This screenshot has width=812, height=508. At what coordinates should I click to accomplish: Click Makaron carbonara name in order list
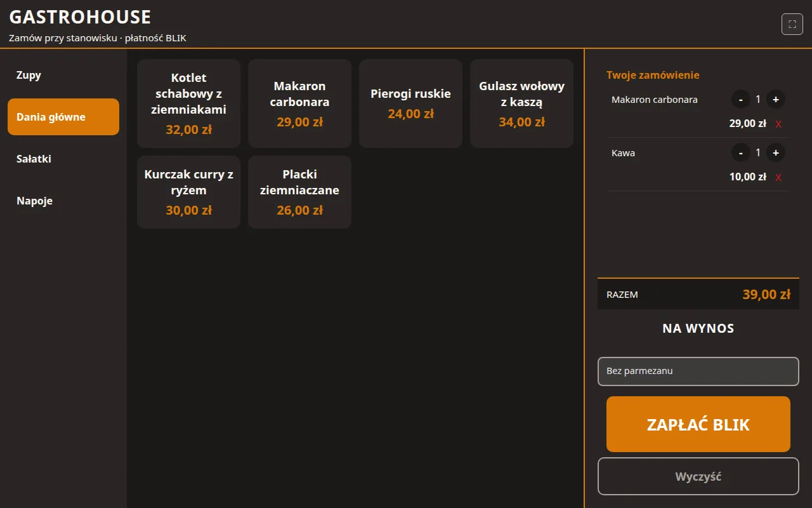tap(655, 100)
